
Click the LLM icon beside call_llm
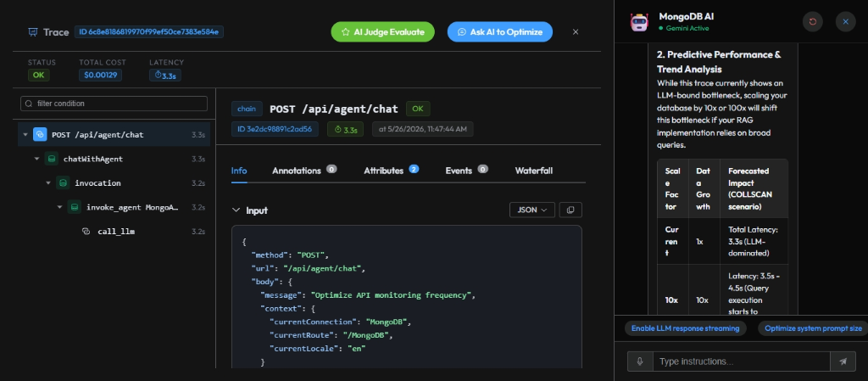coord(86,232)
